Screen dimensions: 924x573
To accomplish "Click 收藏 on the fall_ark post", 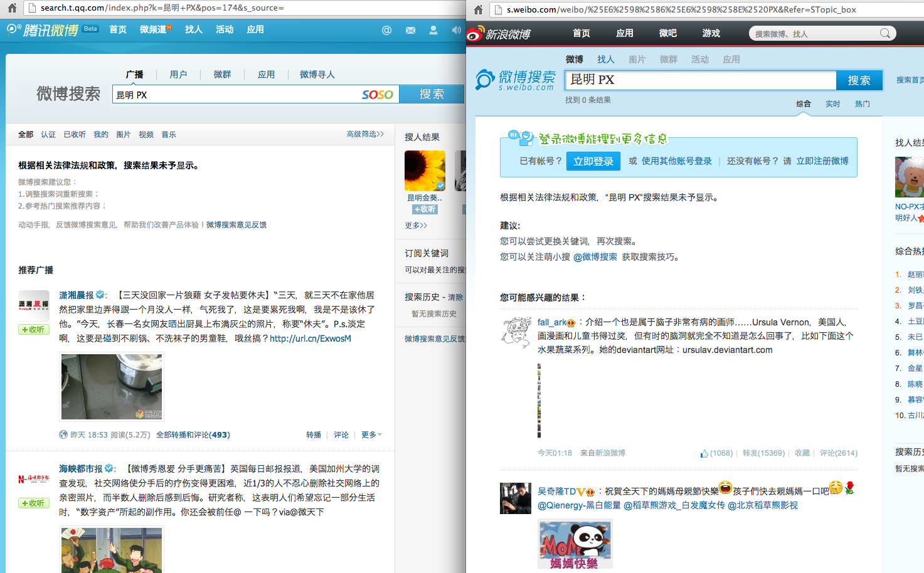I will [x=802, y=453].
